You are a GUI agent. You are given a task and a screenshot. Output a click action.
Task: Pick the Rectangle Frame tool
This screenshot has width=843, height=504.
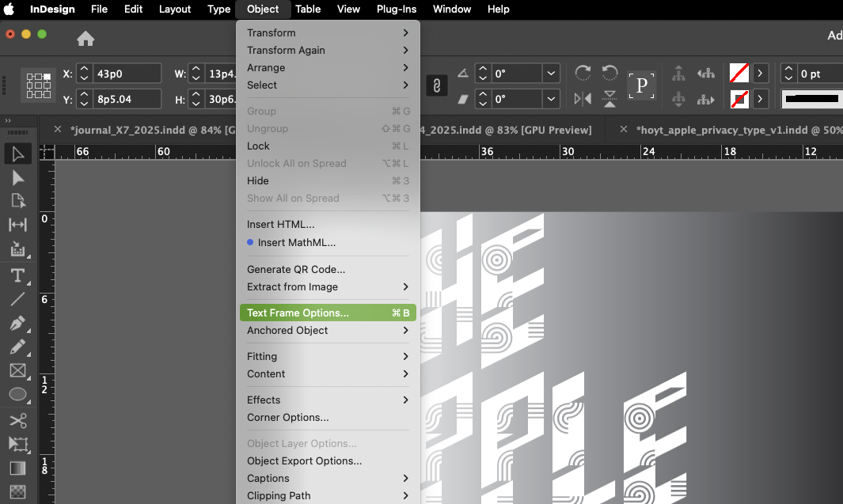coord(17,370)
